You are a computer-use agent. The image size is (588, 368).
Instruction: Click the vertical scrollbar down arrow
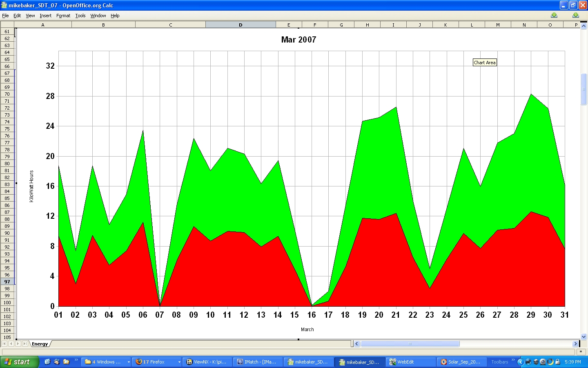click(x=584, y=337)
